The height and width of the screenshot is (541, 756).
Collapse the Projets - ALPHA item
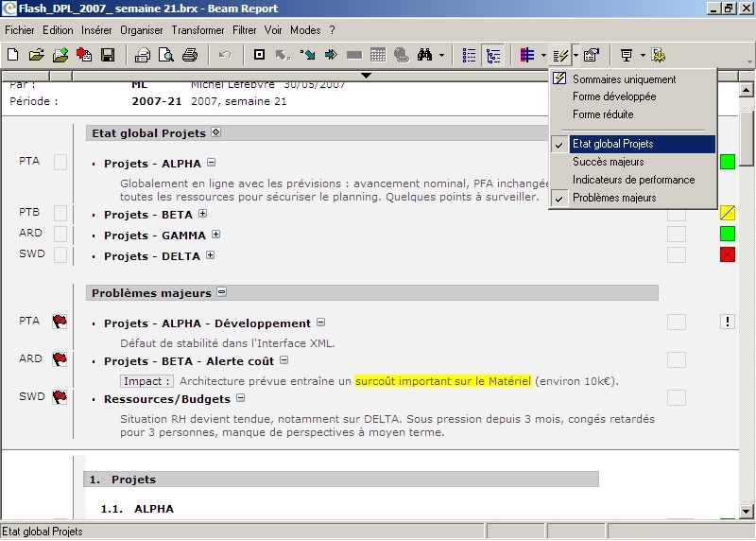click(x=211, y=163)
